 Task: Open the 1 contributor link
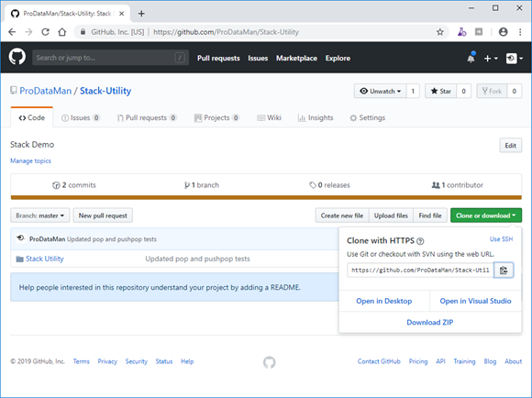point(458,185)
